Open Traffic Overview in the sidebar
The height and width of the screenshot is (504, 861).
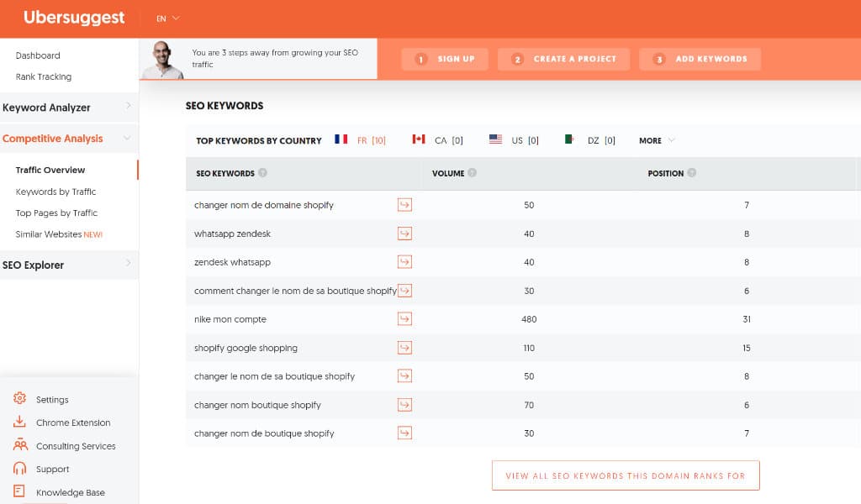(x=50, y=170)
